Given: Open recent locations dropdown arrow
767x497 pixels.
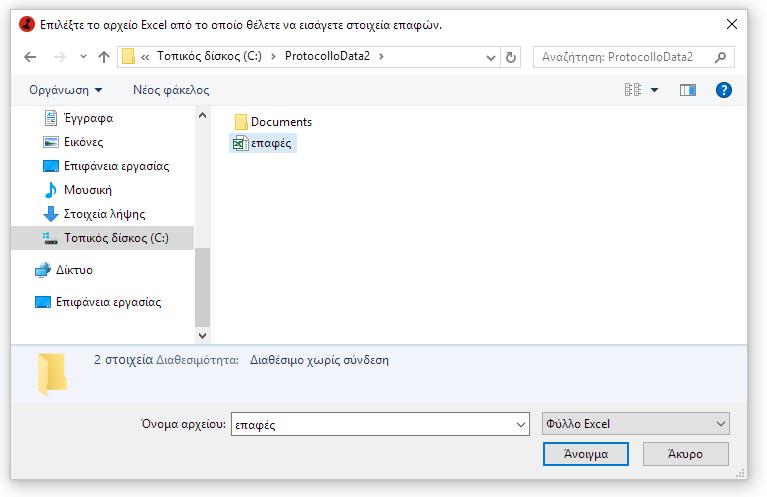Looking at the screenshot, I should [84, 57].
